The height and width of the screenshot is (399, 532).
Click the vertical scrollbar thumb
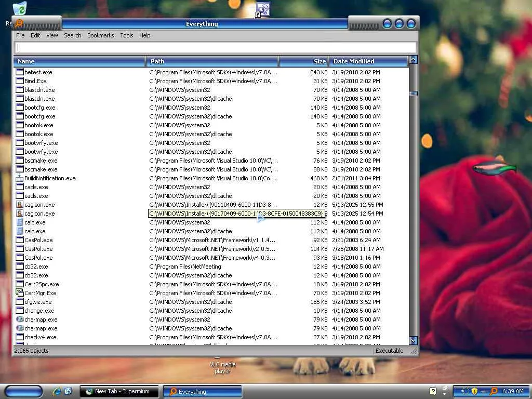pyautogui.click(x=413, y=94)
